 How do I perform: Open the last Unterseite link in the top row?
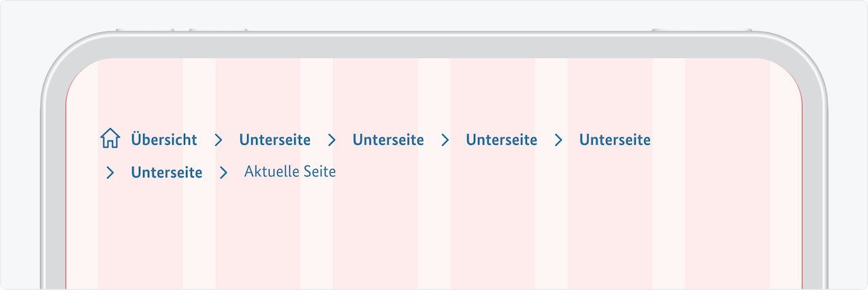(x=615, y=140)
